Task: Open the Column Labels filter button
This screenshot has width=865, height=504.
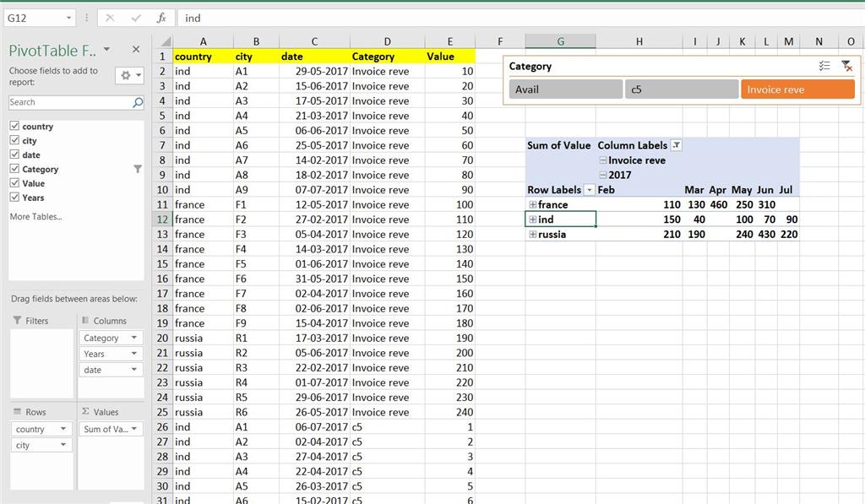Action: pyautogui.click(x=677, y=145)
